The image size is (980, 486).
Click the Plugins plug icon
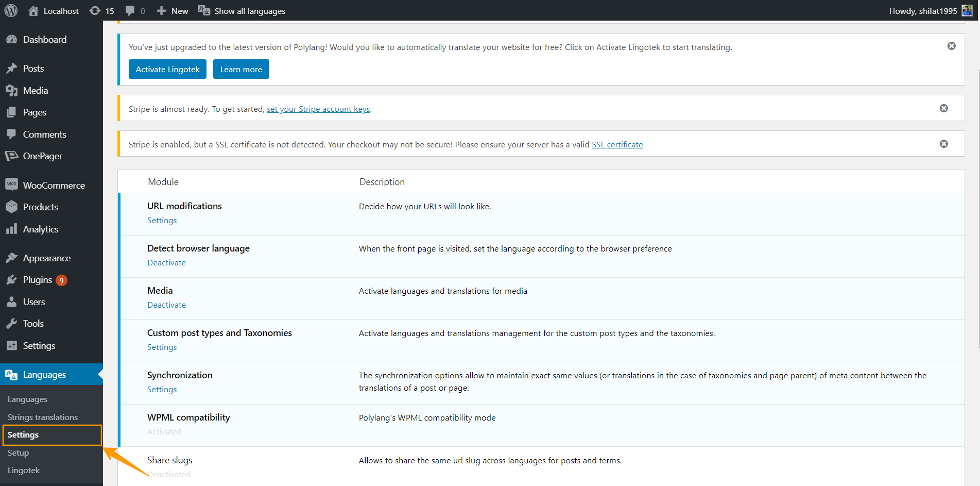11,280
